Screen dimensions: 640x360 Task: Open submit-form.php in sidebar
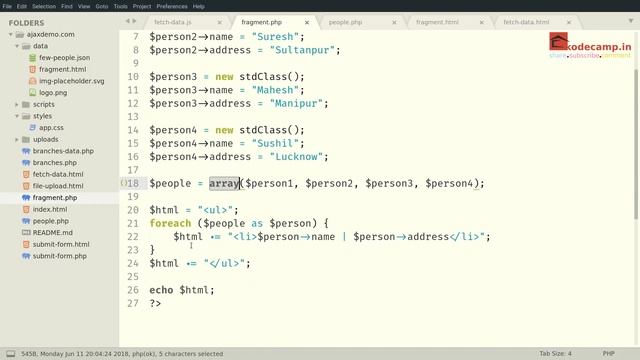60,256
